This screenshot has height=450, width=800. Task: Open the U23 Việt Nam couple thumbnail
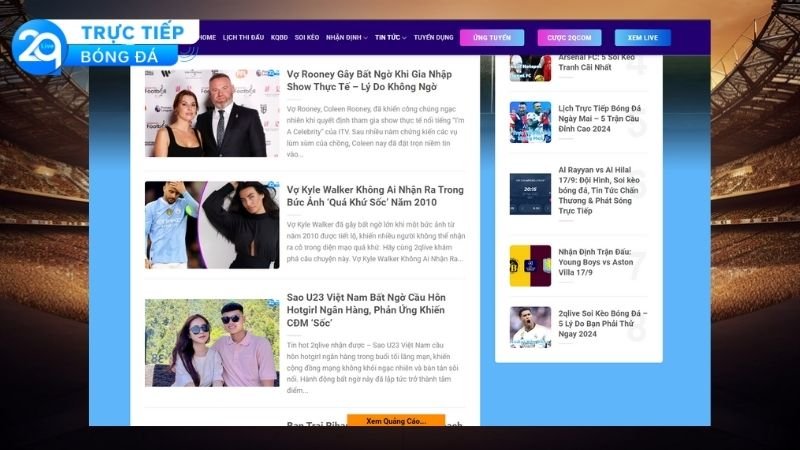[212, 343]
